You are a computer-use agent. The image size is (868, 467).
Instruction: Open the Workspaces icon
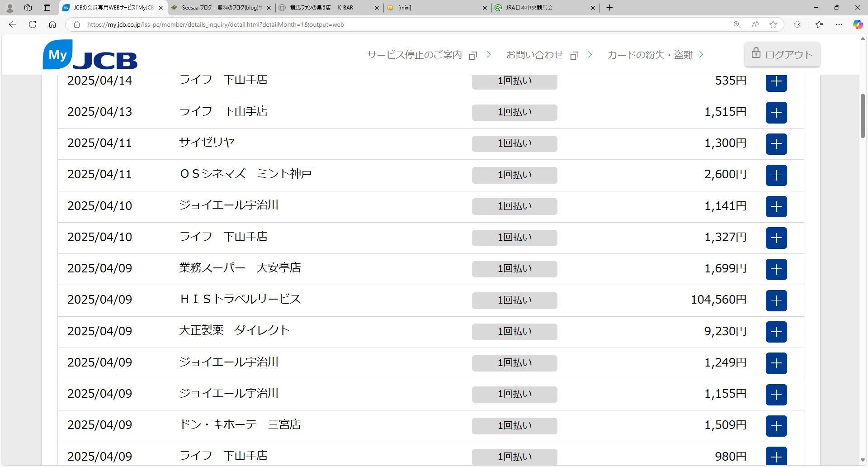(28, 8)
